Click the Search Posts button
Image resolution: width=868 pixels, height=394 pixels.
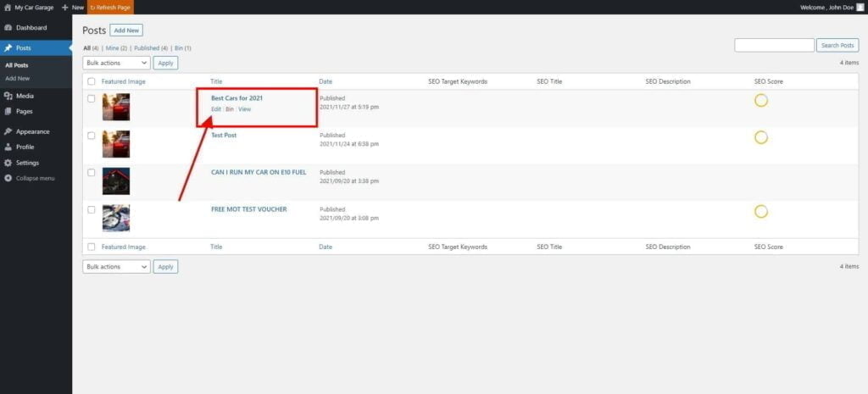tap(837, 45)
